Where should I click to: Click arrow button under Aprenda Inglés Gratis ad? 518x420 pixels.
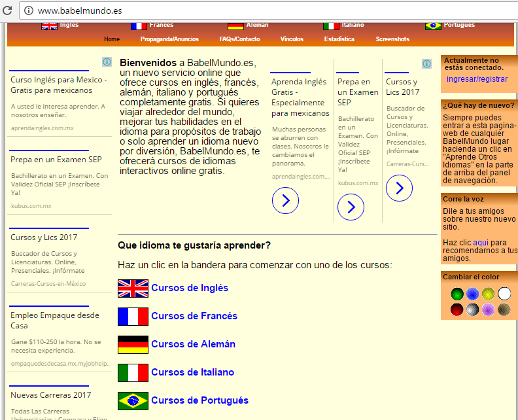(285, 200)
